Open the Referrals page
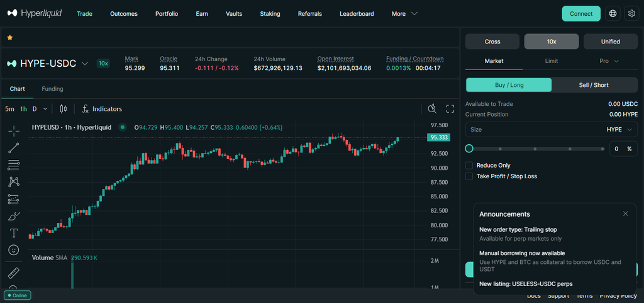The height and width of the screenshot is (303, 644). tap(309, 14)
